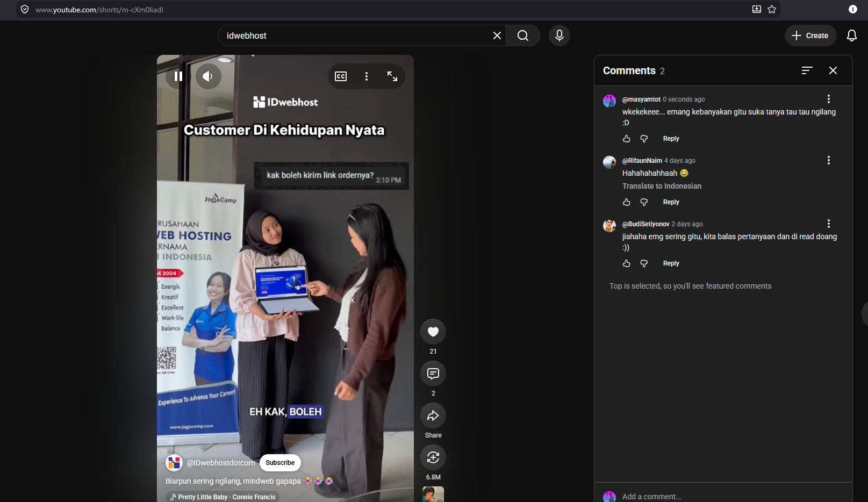Screen dimensions: 868x502
Task: Share this short
Action: 433,415
